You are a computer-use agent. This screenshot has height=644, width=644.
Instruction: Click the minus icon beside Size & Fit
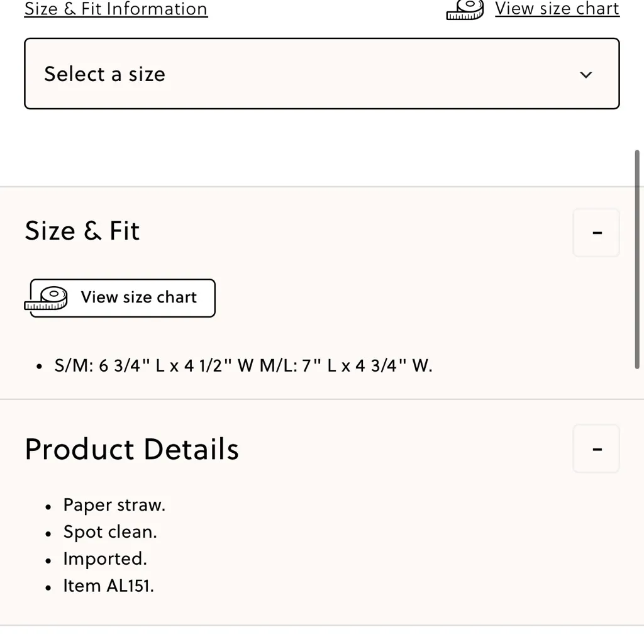coord(596,232)
